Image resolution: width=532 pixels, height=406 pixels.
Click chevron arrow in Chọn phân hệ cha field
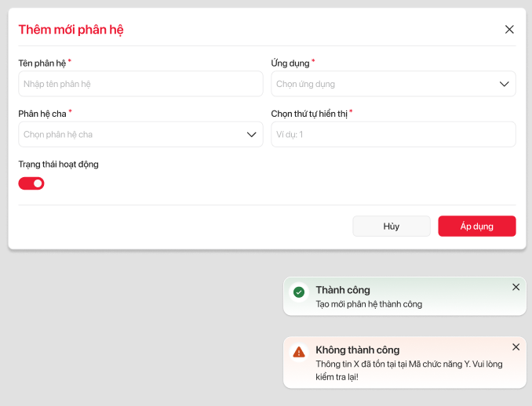pyautogui.click(x=252, y=134)
